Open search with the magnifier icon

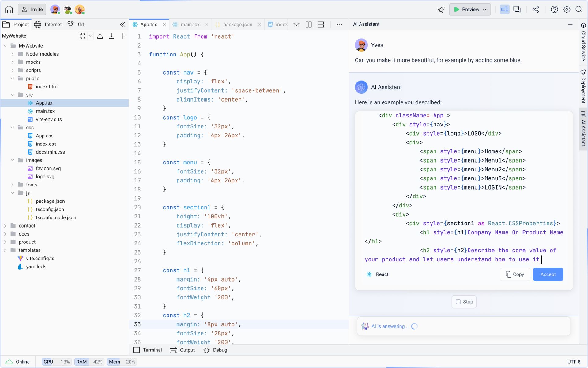point(579,10)
